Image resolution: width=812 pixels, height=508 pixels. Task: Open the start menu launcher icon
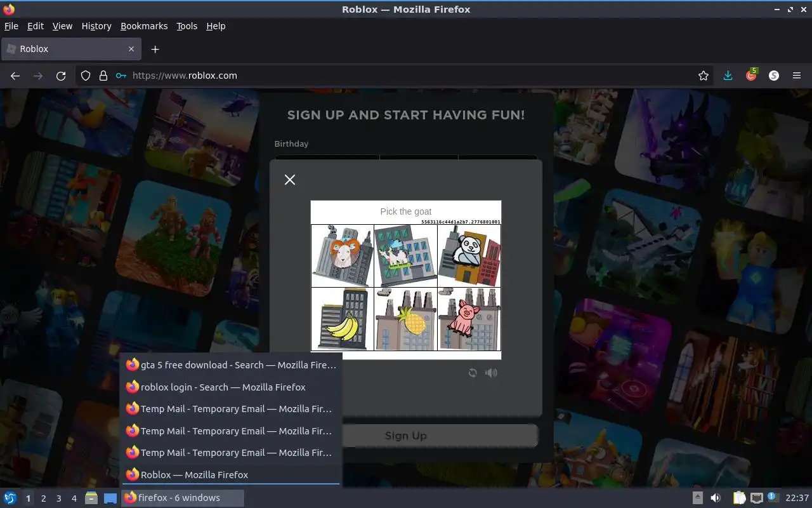[10, 498]
